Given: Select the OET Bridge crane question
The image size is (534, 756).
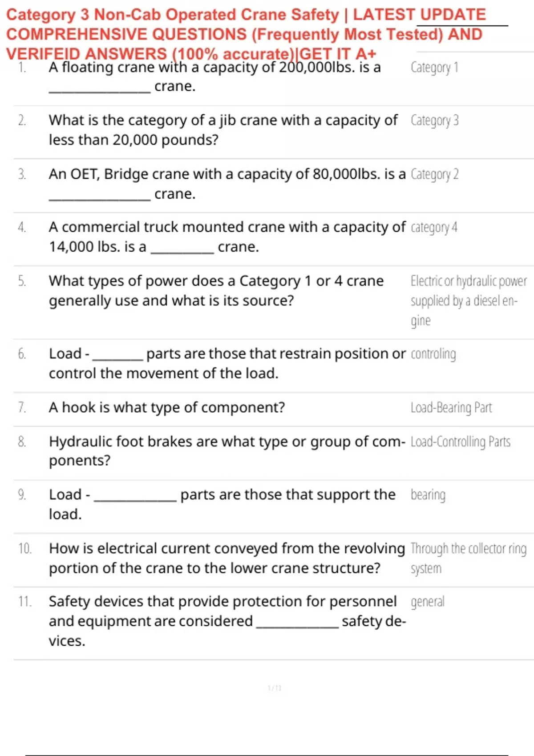Looking at the screenshot, I should tap(227, 184).
